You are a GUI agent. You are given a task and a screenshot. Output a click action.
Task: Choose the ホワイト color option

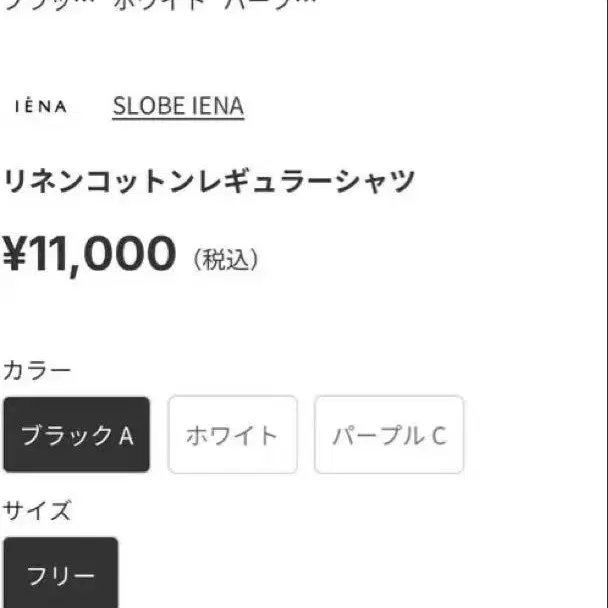click(232, 435)
